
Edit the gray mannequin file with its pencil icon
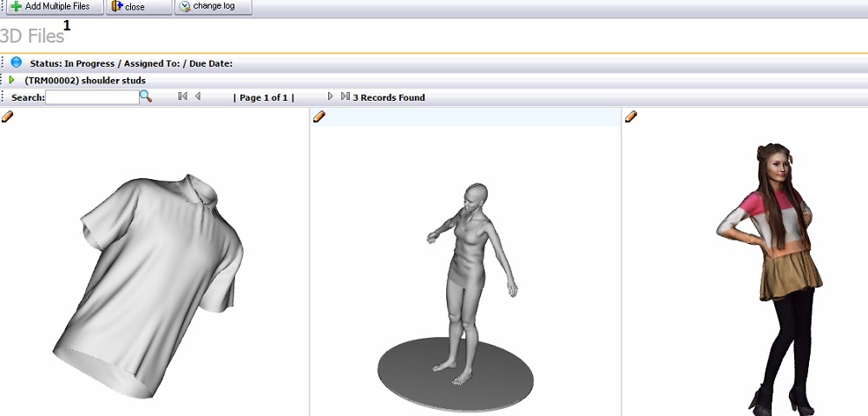319,116
